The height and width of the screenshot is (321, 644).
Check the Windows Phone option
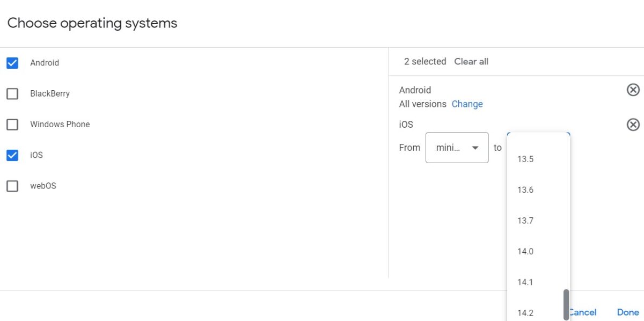[x=12, y=125]
